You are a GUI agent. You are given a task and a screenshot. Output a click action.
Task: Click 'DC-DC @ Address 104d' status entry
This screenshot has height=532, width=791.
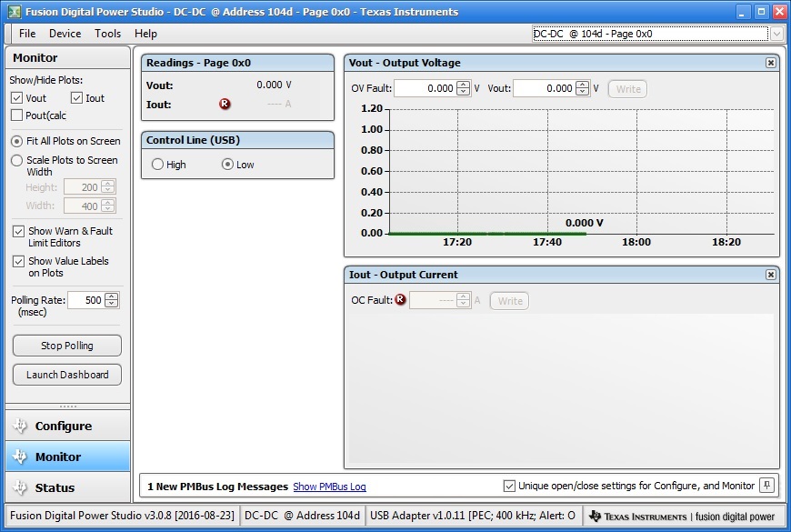click(x=302, y=516)
